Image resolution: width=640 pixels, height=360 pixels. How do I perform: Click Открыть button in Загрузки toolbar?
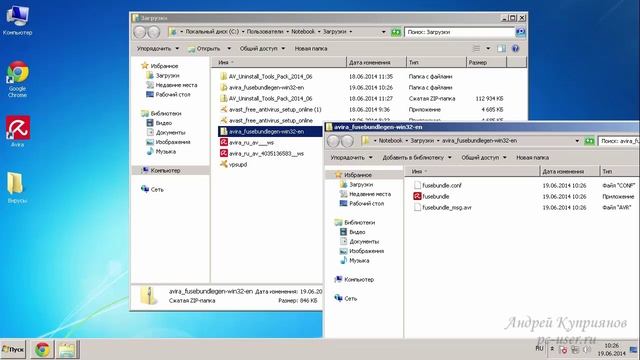204,49
